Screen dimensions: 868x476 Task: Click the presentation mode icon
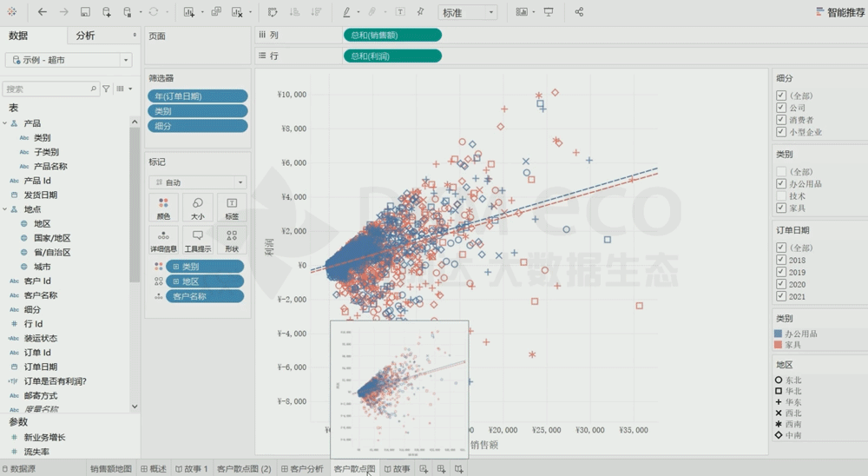pos(549,12)
